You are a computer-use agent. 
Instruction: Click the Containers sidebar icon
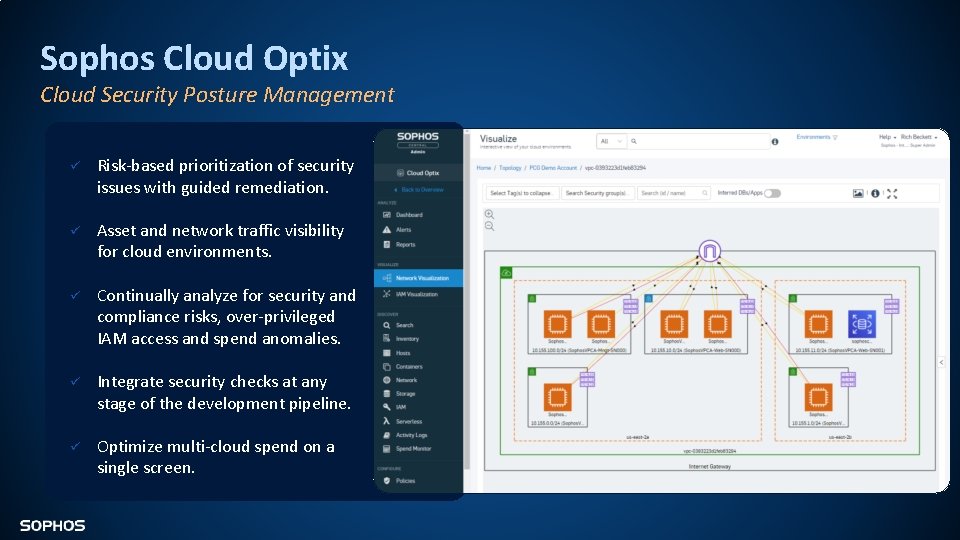point(386,367)
